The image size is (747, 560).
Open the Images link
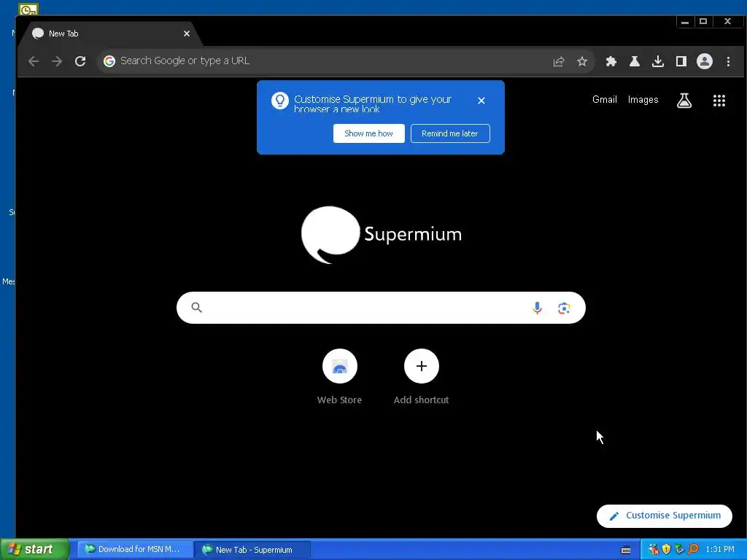click(643, 99)
